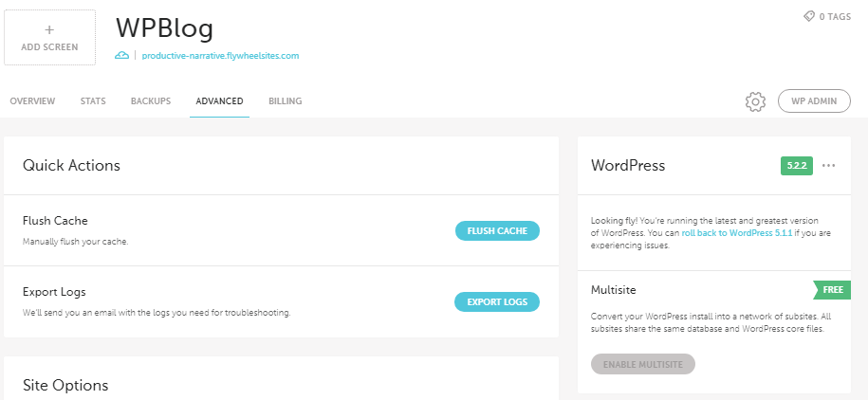Switch to the Overview tab
Viewport: 868px width, 400px height.
[x=32, y=101]
